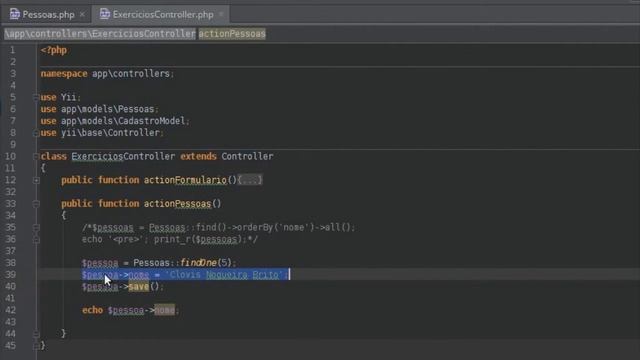Image resolution: width=640 pixels, height=360 pixels.
Task: Expand the folded actionFormulario method at line 12
Action: click(36, 180)
